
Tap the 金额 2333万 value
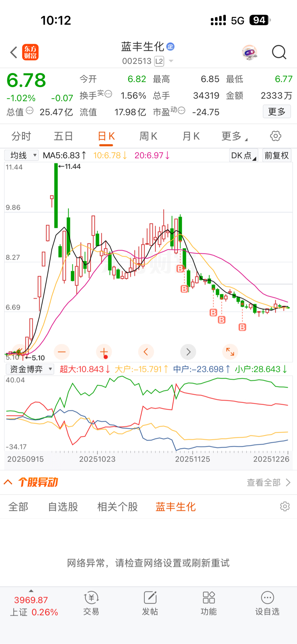coord(276,96)
